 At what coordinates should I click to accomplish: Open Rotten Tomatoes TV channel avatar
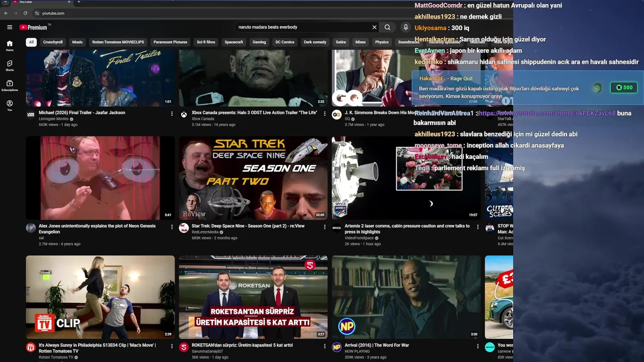[31, 347]
